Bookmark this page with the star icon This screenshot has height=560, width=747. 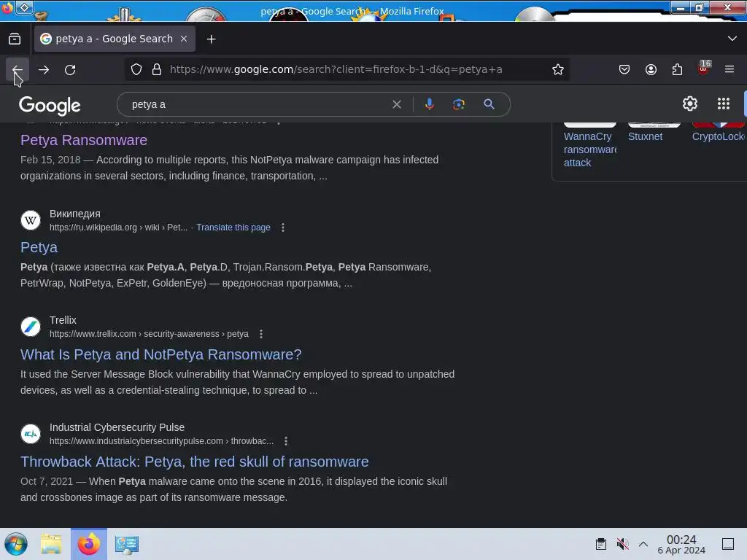pyautogui.click(x=558, y=69)
